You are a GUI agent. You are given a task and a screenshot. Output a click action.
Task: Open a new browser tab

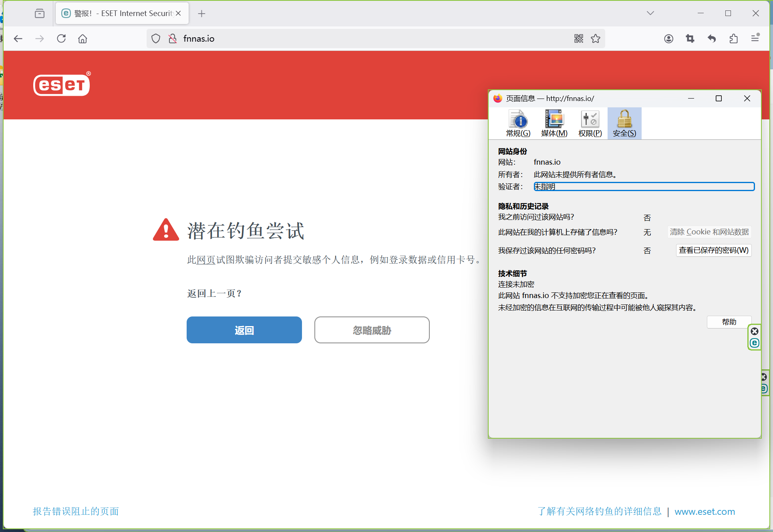(x=201, y=14)
